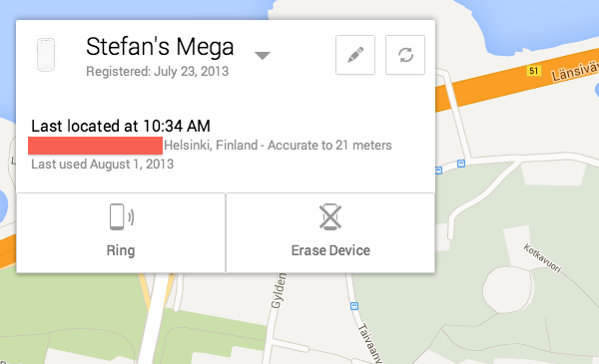Image resolution: width=599 pixels, height=364 pixels.
Task: Click the Kotkavuori map label
Action: (542, 258)
